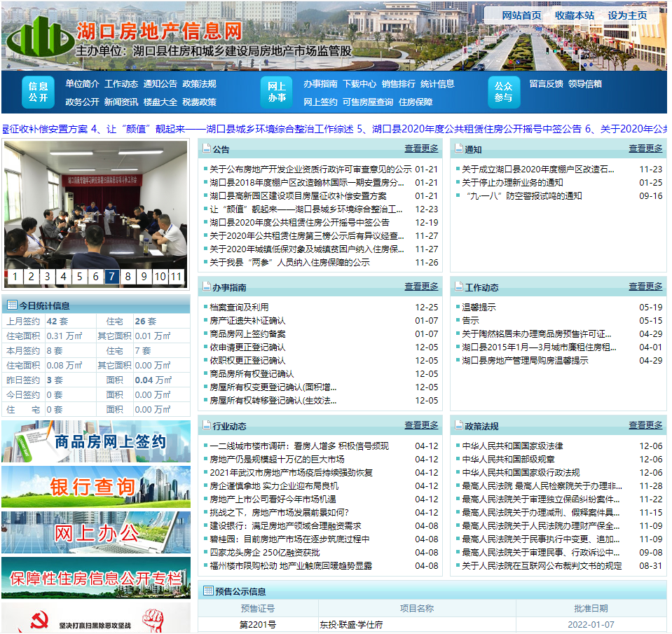
Task: Click the 公众参与 category icon
Action: click(503, 92)
